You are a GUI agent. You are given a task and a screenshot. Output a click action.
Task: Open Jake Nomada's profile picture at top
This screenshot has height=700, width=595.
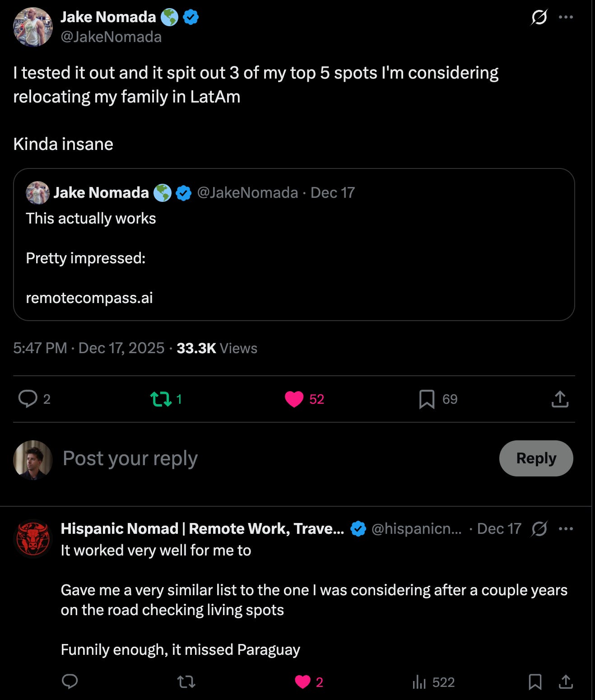33,27
